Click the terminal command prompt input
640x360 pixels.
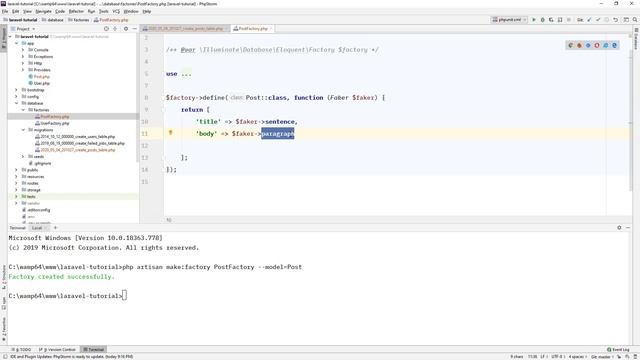tap(124, 296)
